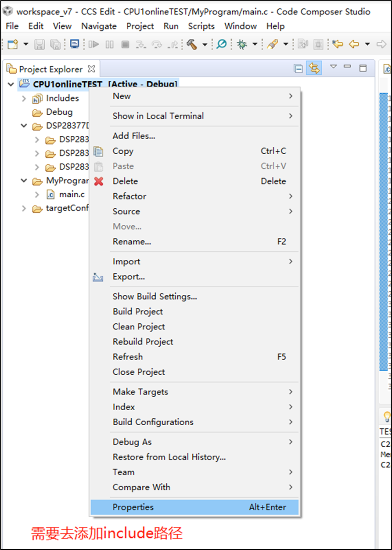Screen dimensions: 392x550
Task: Click Collapse All in Project Explorer
Action: pos(298,69)
